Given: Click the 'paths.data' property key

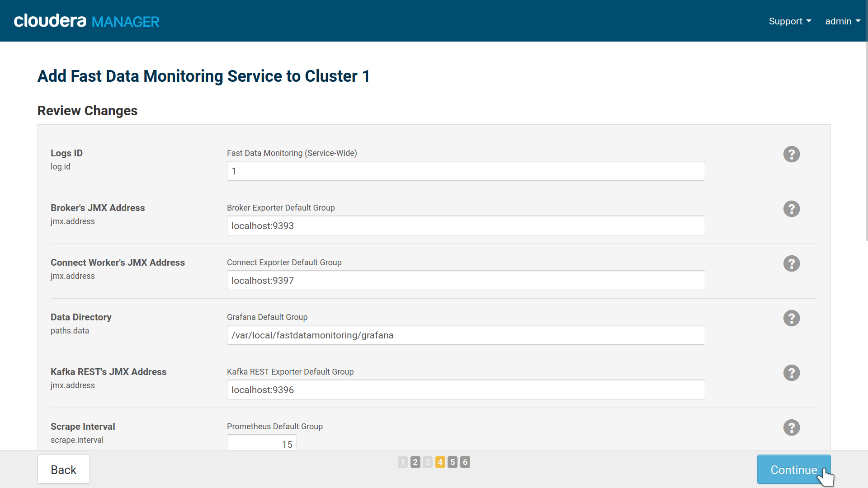Looking at the screenshot, I should 70,331.
